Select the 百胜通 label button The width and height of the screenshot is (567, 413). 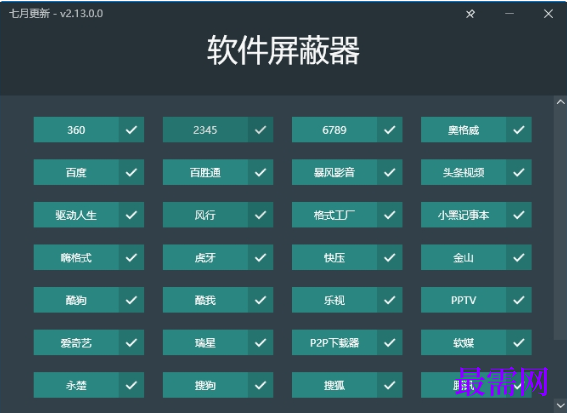205,172
